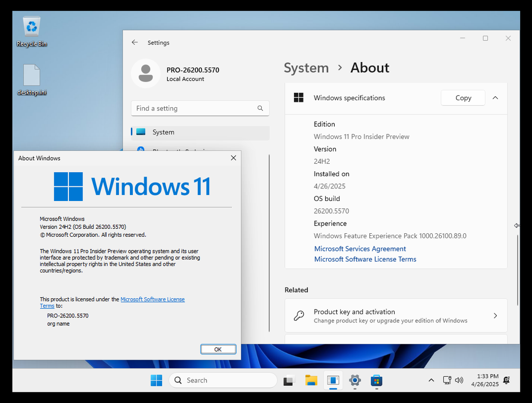Close the About Windows dialog
Viewport: 532px width, 403px height.
coord(234,158)
